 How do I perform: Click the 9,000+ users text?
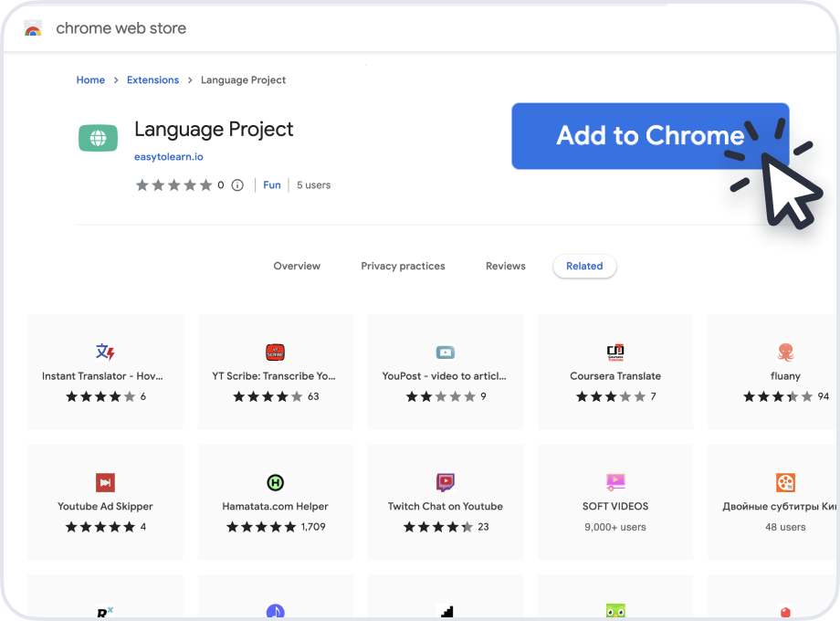click(615, 527)
